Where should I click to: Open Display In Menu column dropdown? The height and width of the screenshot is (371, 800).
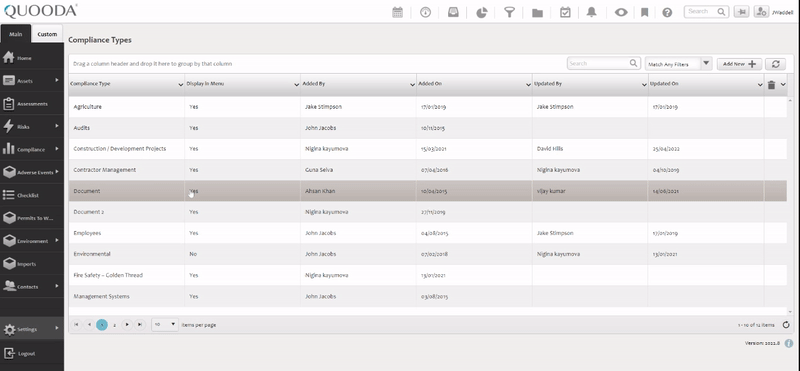(x=296, y=85)
